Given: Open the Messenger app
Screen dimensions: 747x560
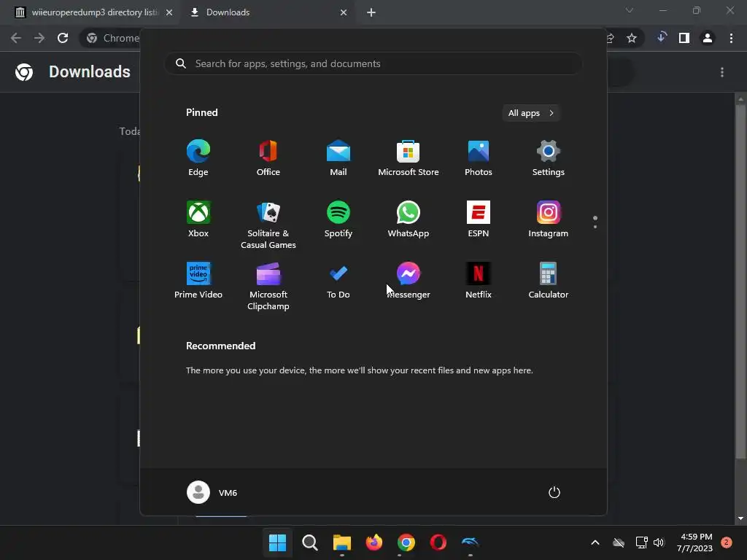Looking at the screenshot, I should pos(409,280).
